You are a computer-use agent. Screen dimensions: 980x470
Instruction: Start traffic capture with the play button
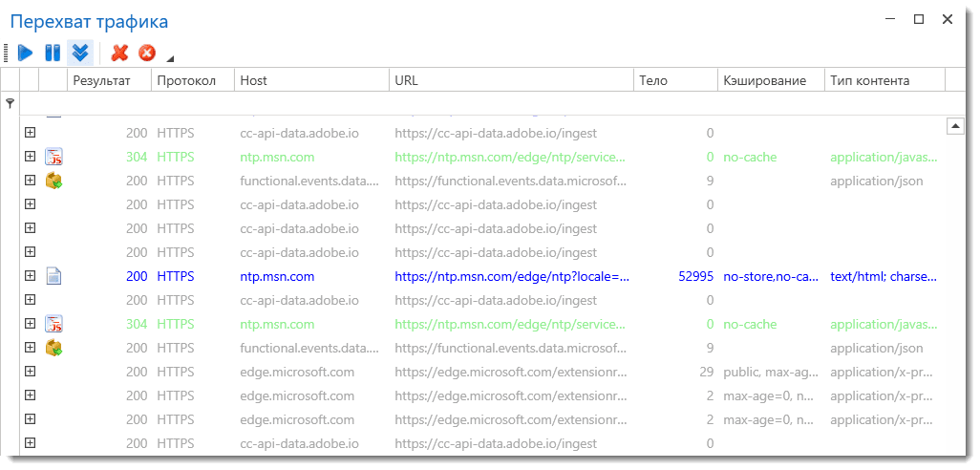26,53
